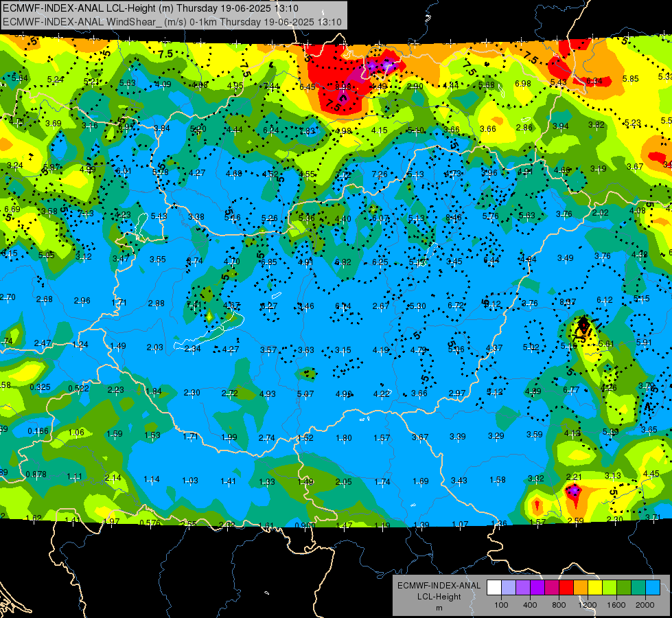Screen dimensions: 672x618
Task: Click the legend title ECMWF-INDEX-ANAL
Action: coord(439,586)
